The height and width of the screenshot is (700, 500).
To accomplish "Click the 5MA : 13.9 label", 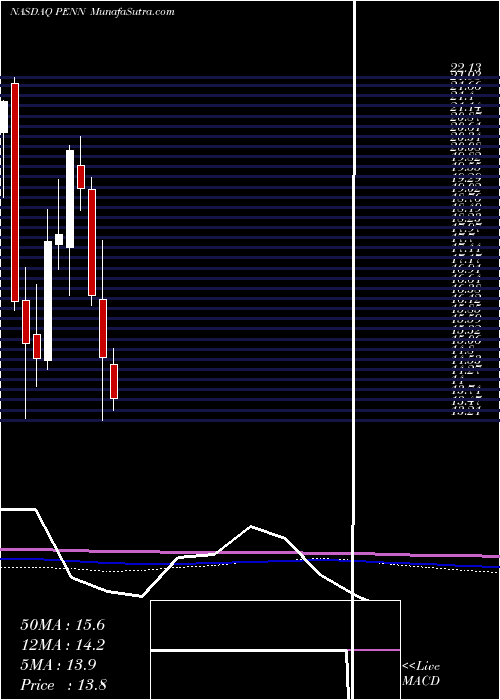I will pyautogui.click(x=58, y=665).
